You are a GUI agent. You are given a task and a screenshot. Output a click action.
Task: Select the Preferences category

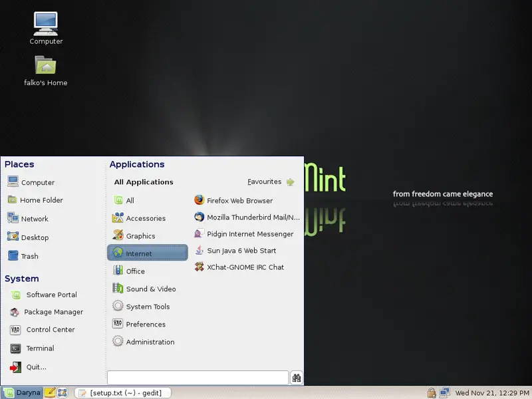click(148, 324)
